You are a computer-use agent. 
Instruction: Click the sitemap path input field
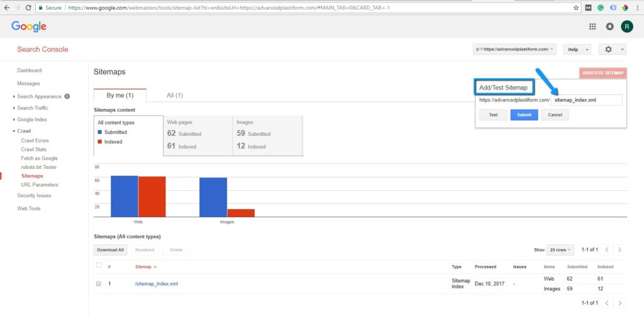click(x=587, y=100)
